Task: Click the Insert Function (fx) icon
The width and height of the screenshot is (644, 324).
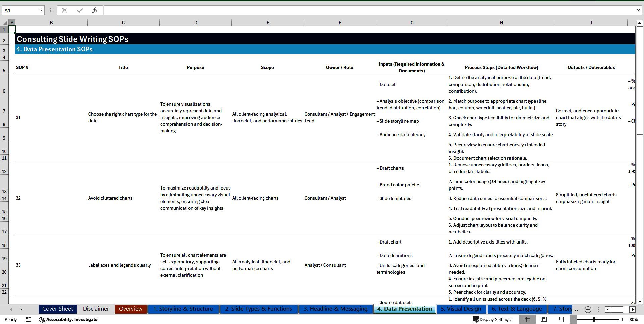Action: pos(95,10)
